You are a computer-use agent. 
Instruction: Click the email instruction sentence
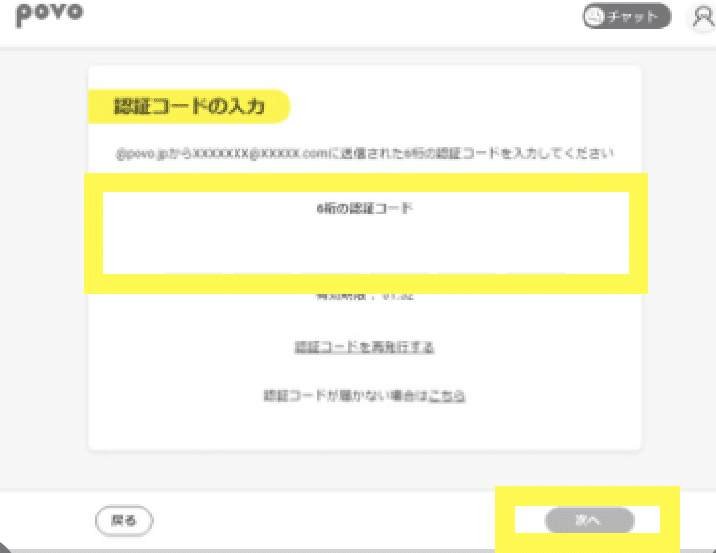[364, 153]
